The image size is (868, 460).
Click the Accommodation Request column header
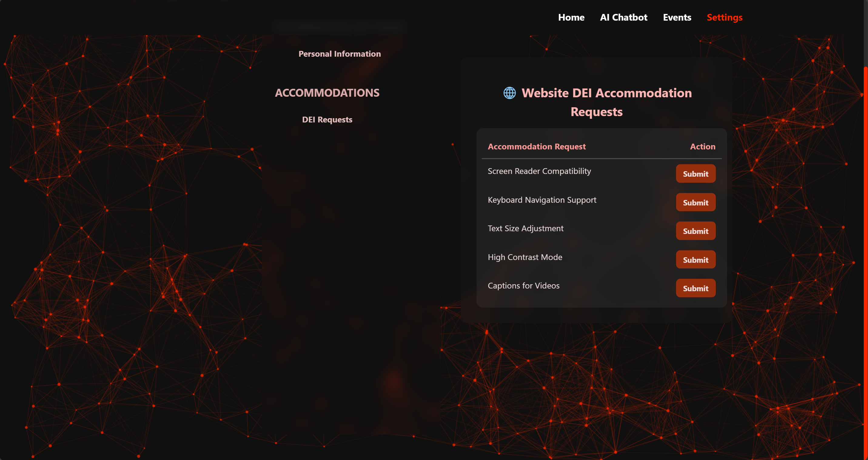tap(536, 146)
